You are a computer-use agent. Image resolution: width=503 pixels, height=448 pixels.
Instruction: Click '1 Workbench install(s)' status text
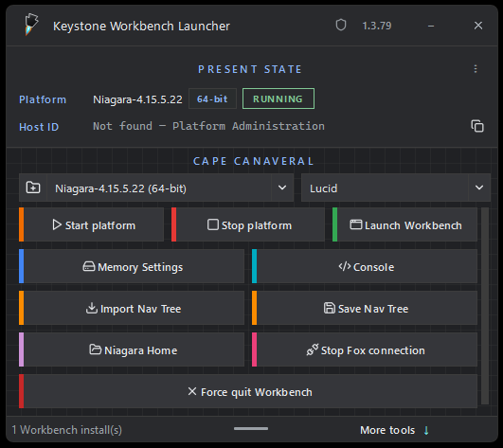pos(67,430)
